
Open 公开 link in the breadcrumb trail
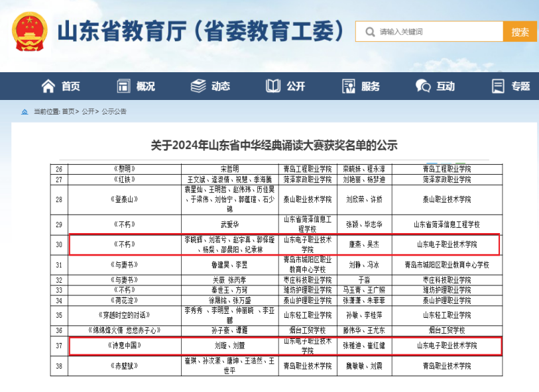(x=88, y=111)
